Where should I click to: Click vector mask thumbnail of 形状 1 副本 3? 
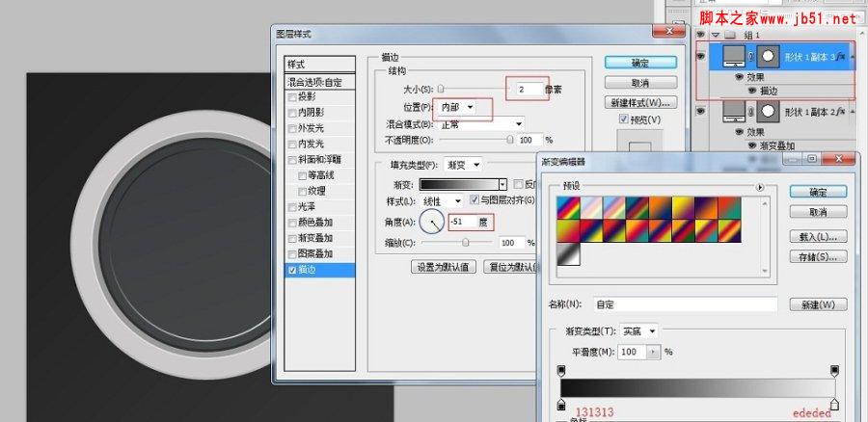tap(768, 57)
